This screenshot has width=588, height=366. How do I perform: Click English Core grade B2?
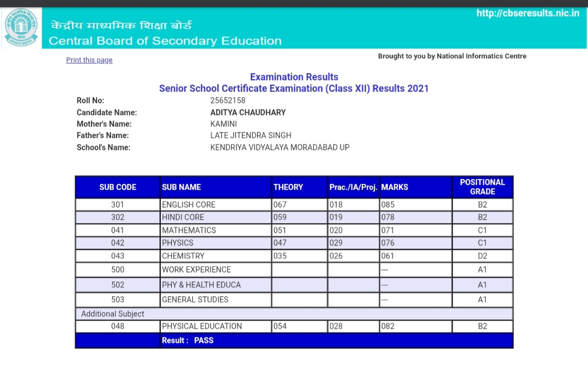(x=483, y=205)
